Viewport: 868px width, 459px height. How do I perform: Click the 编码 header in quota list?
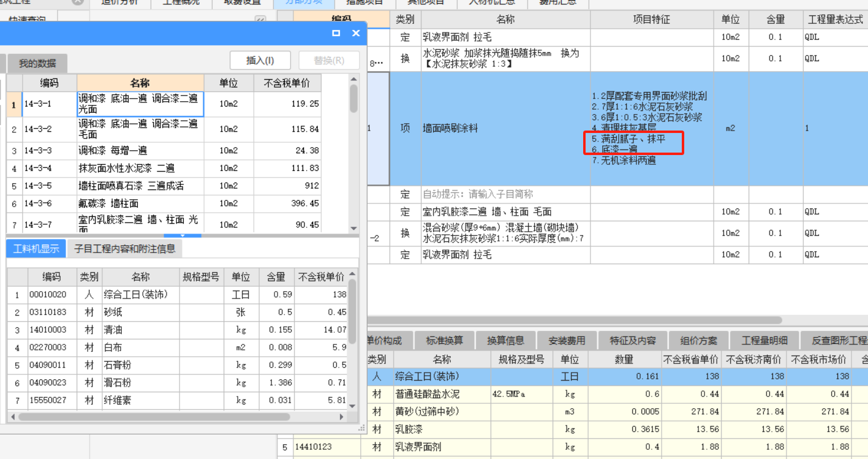50,83
